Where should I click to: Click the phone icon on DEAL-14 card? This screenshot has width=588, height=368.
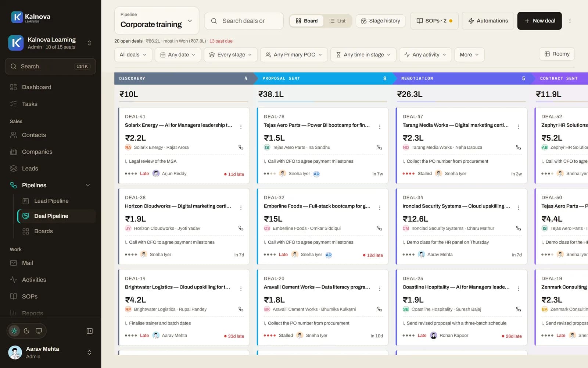[241, 309]
